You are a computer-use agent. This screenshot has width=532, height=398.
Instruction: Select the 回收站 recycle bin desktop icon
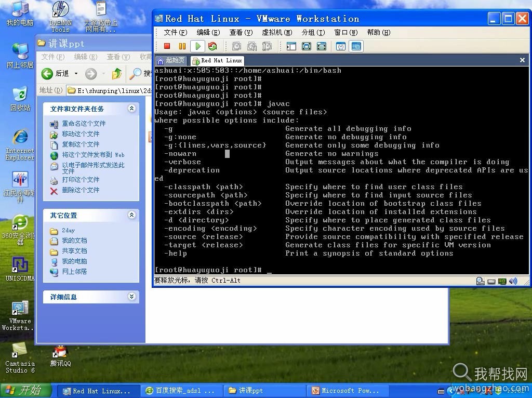pos(20,99)
